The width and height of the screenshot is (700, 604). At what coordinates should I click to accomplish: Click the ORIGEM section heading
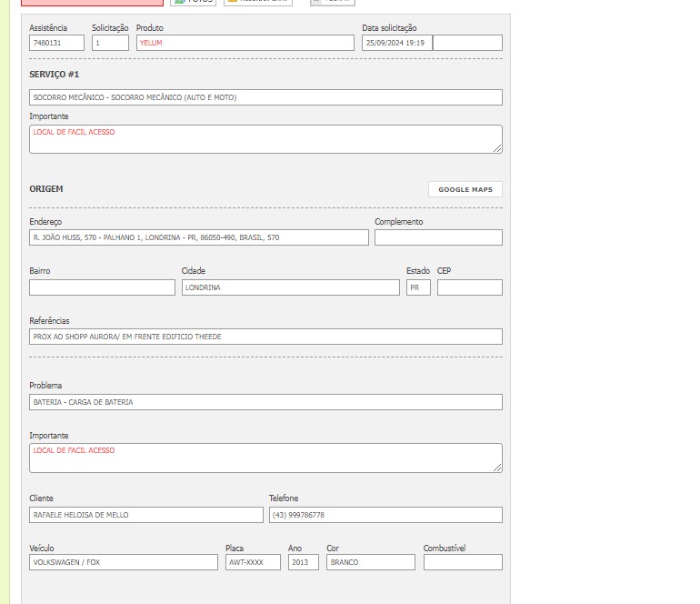pos(46,189)
